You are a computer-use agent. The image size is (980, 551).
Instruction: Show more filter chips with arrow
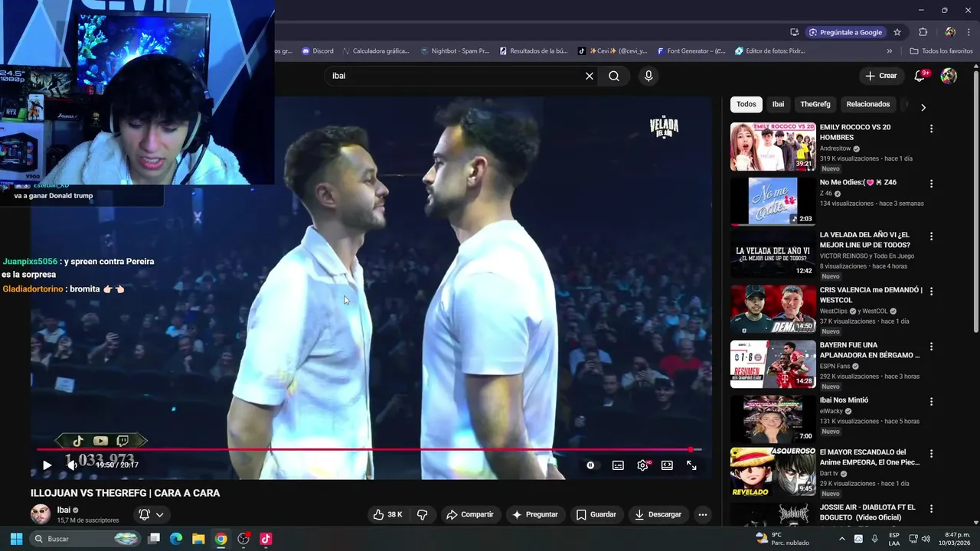click(923, 107)
